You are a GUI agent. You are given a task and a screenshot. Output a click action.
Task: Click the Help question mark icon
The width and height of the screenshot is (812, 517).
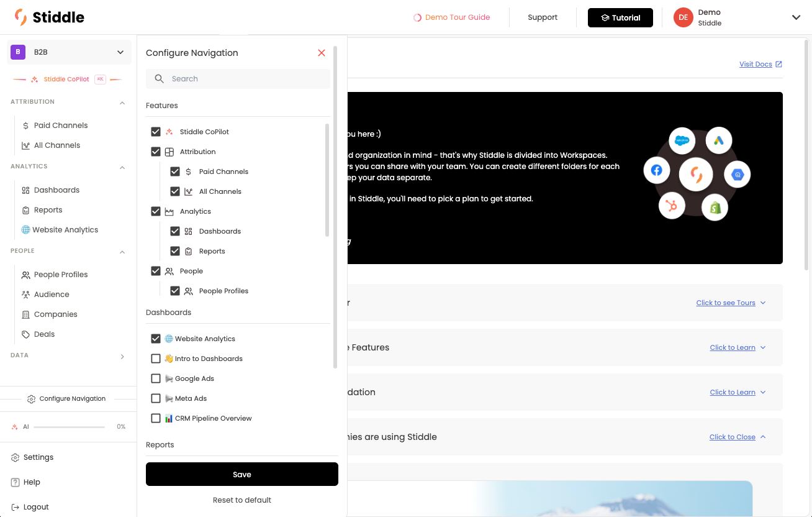point(16,482)
